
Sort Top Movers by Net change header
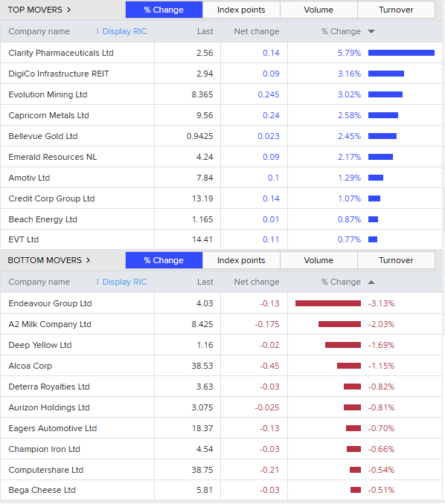[257, 31]
